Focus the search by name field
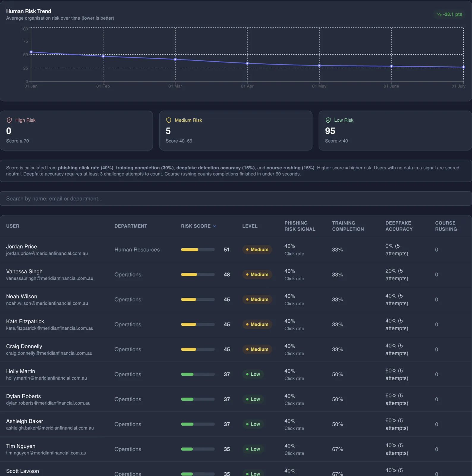The width and height of the screenshot is (472, 476). pos(236,198)
